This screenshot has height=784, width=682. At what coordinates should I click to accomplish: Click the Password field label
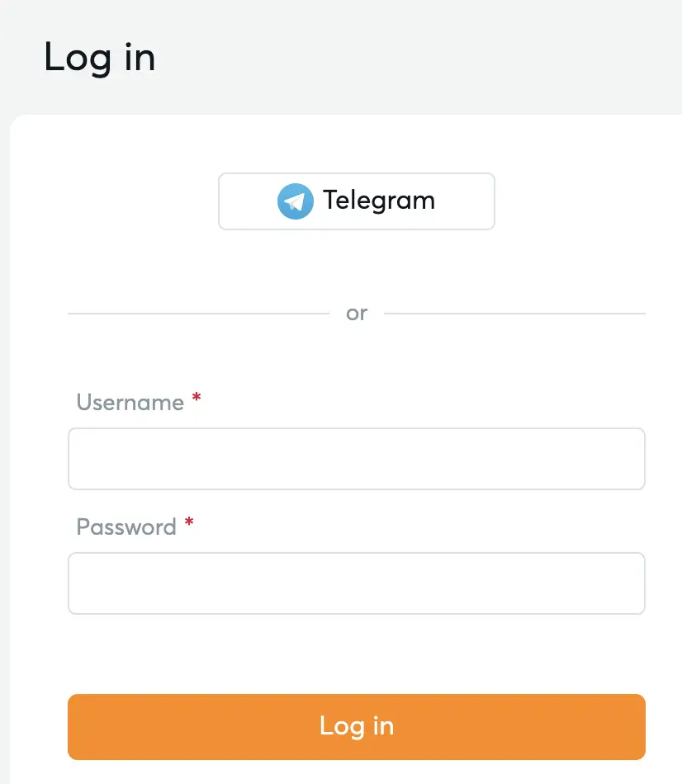pyautogui.click(x=126, y=527)
